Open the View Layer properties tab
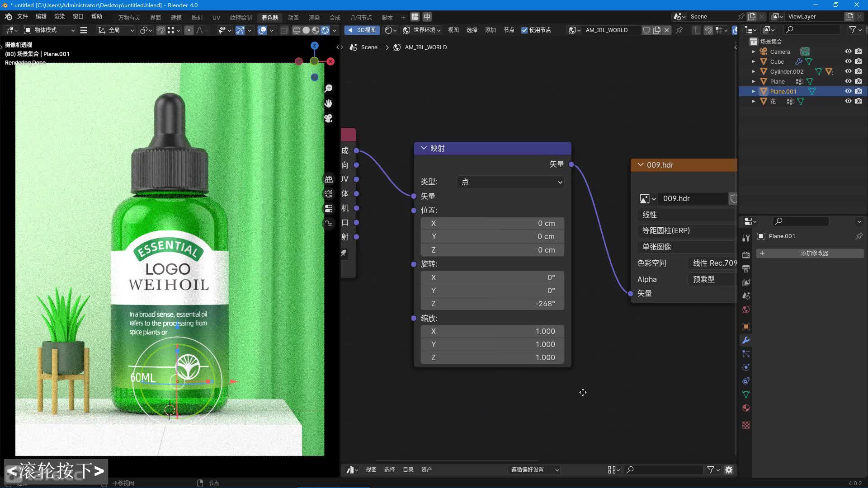 pos(746,282)
